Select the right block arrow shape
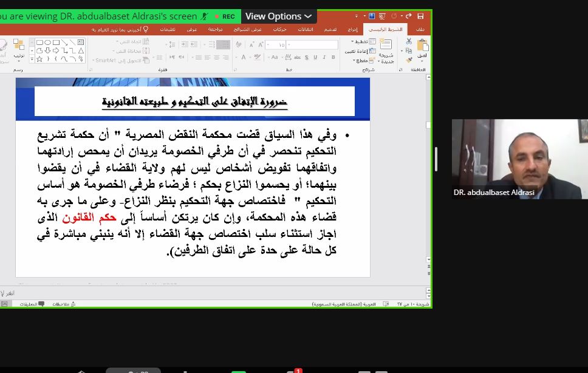 click(x=56, y=50)
